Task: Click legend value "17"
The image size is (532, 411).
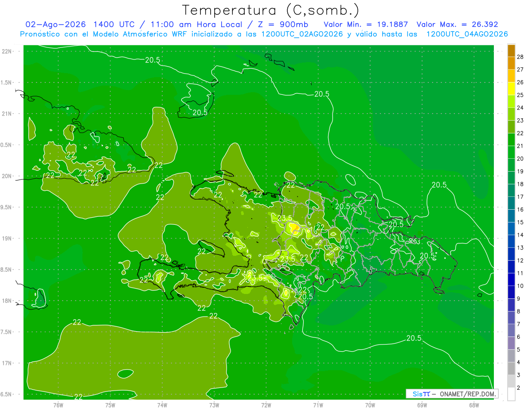Action: pyautogui.click(x=520, y=197)
